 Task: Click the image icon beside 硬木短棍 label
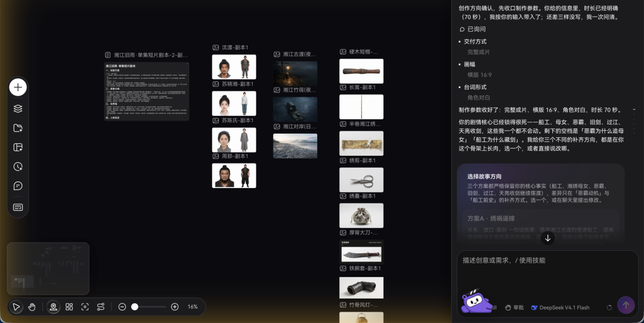pos(343,52)
